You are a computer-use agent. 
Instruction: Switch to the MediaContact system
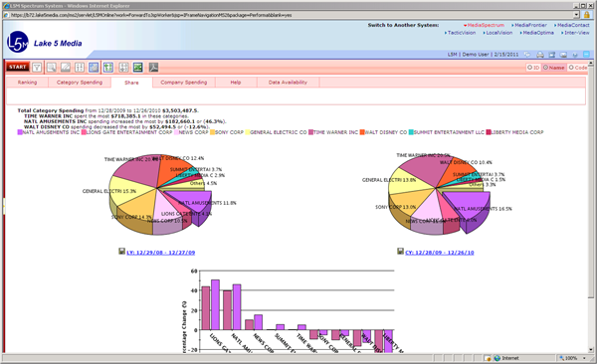573,25
